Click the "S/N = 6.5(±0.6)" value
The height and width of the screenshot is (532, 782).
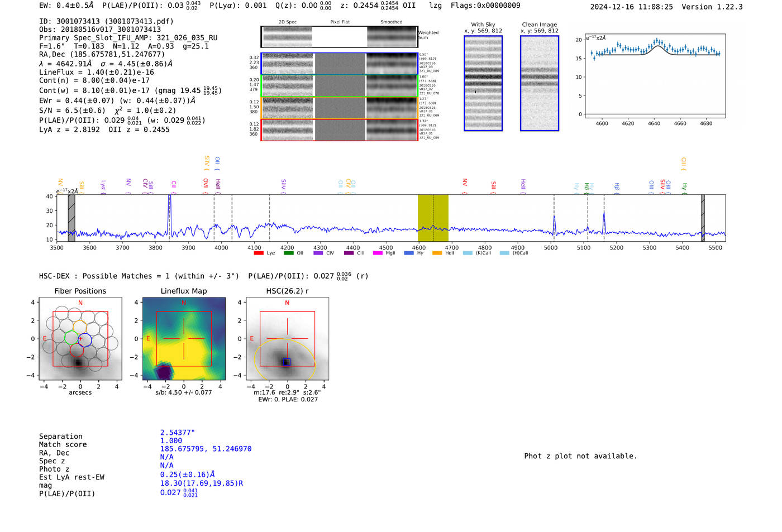click(72, 111)
